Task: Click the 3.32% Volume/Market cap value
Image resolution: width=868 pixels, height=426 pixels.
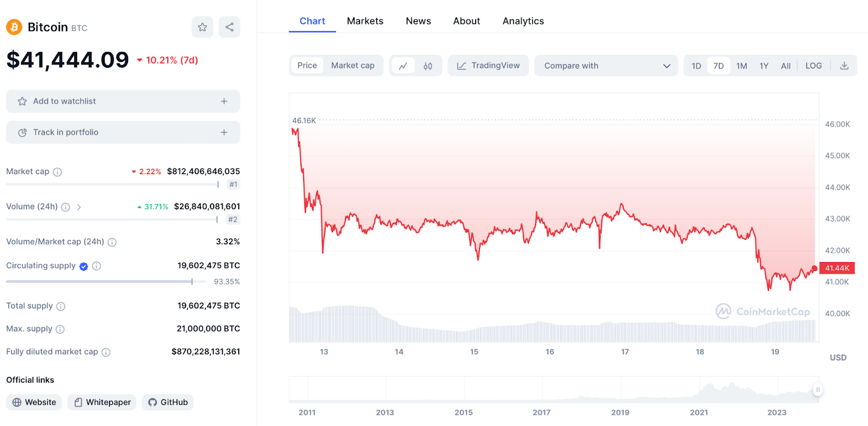Action: pos(228,241)
